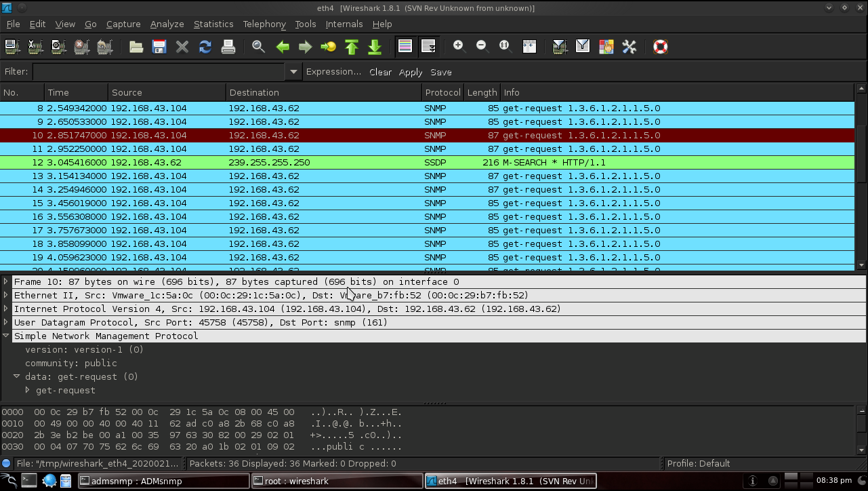Click the expert info status indicator

pos(6,464)
